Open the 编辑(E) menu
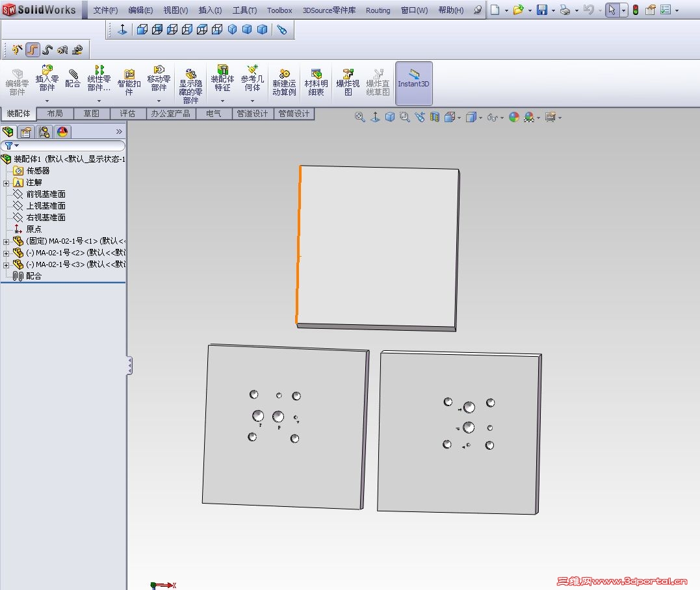The width and height of the screenshot is (700, 590). coord(140,10)
